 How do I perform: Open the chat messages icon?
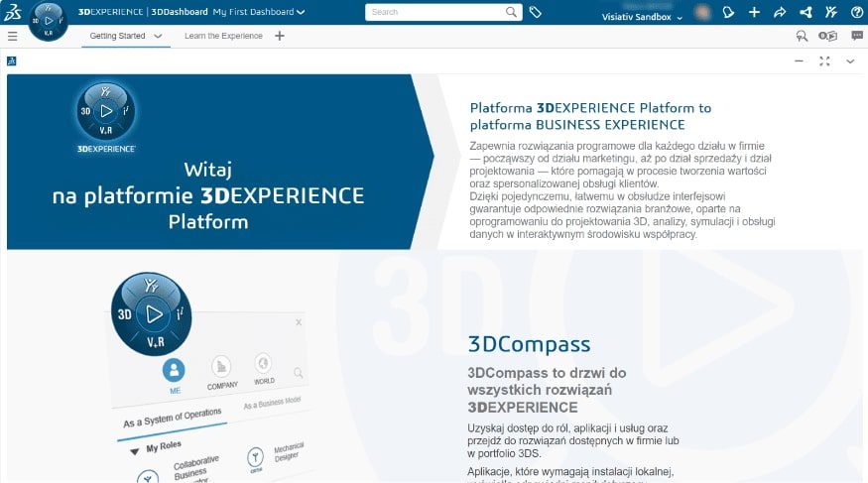click(857, 36)
